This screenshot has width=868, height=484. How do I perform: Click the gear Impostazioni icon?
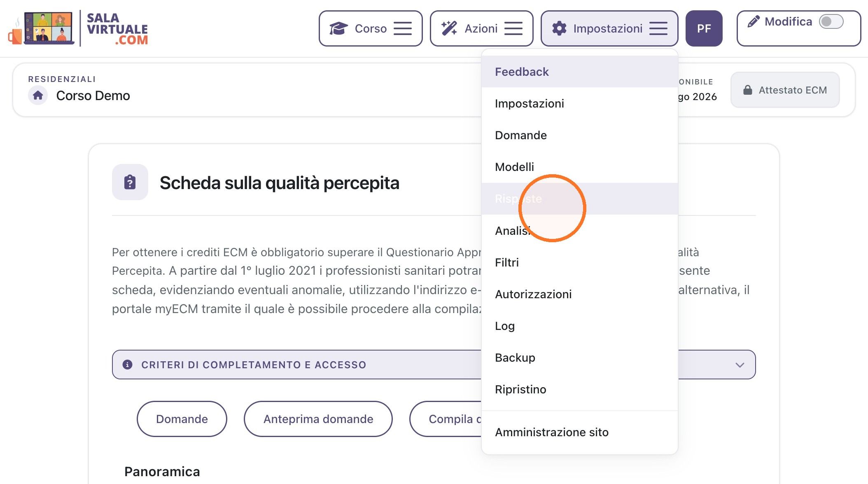coord(559,28)
